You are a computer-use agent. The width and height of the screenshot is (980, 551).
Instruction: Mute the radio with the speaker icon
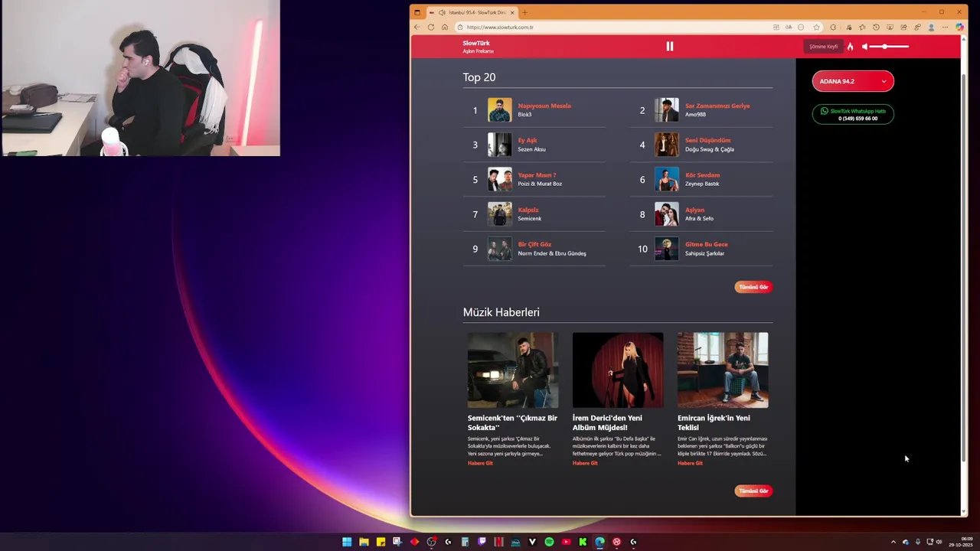865,47
